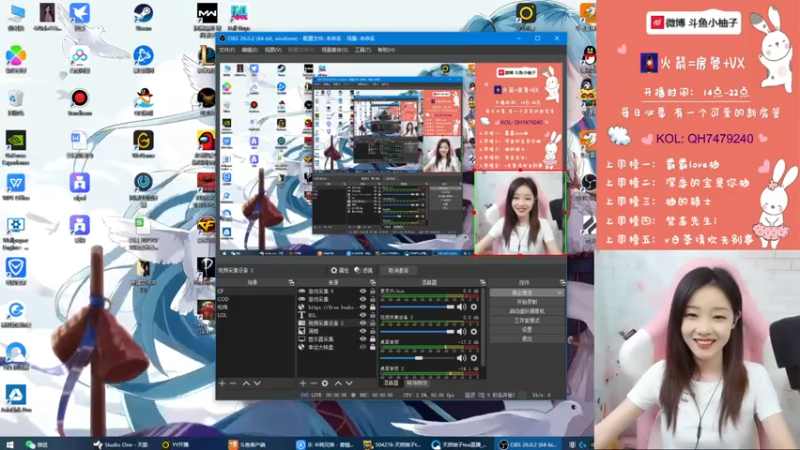Toggle visibility of first game capture source
This screenshot has height=450, width=800.
coord(363,291)
